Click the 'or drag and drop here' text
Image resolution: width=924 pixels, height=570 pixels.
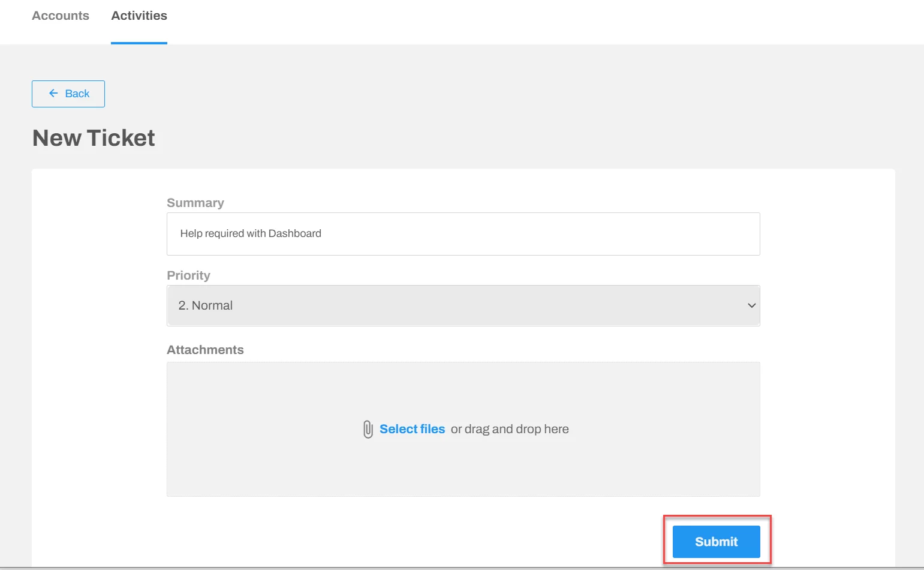(x=510, y=429)
